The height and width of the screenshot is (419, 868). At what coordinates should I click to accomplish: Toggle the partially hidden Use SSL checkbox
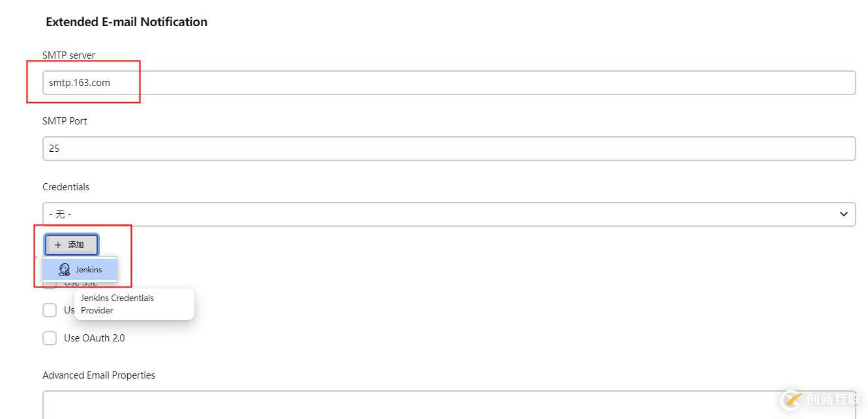pos(50,284)
